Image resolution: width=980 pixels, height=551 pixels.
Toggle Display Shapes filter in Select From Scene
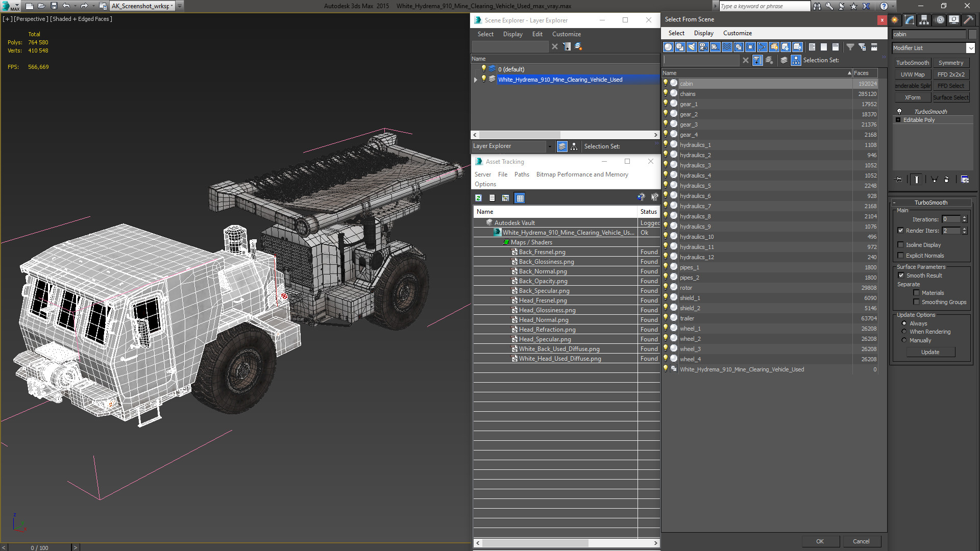coord(680,47)
